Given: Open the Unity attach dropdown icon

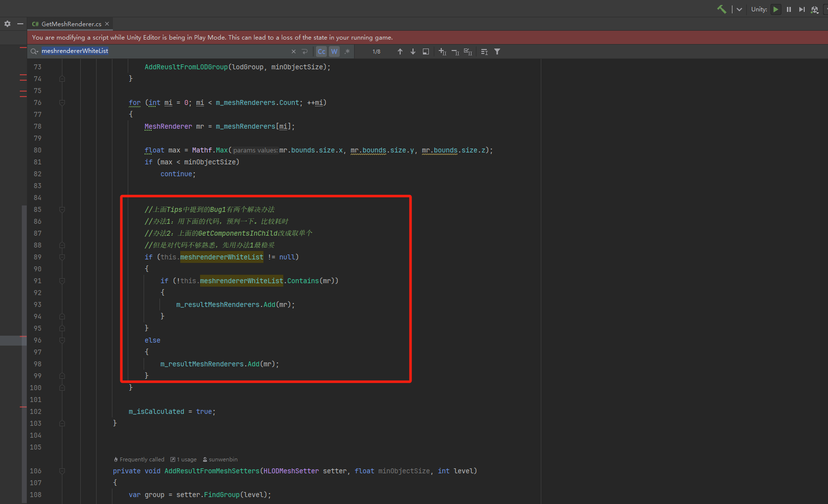Looking at the screenshot, I should 815,9.
